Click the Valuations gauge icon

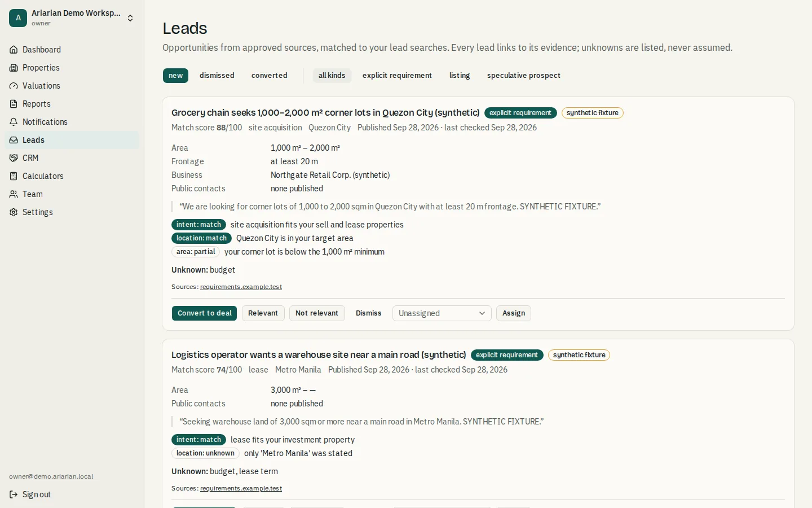[14, 86]
